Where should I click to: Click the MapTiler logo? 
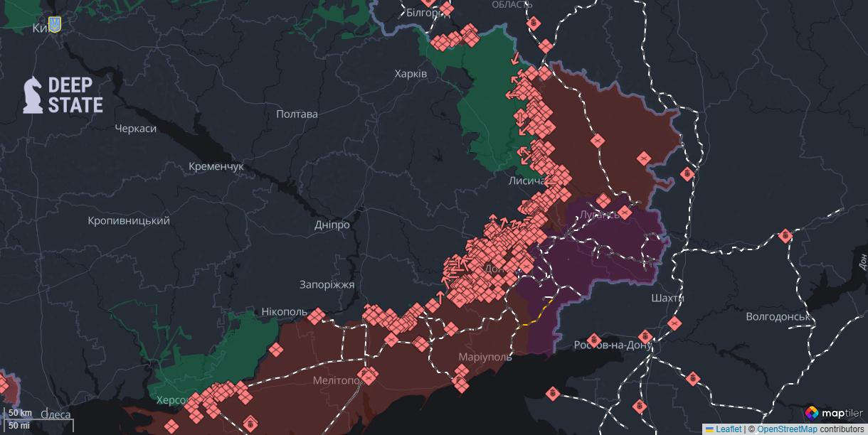834,413
